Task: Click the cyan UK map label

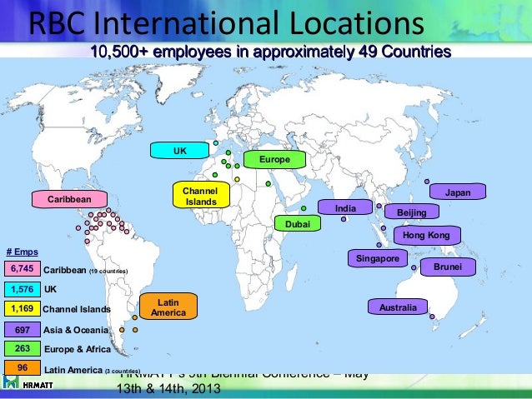Action: (x=179, y=151)
